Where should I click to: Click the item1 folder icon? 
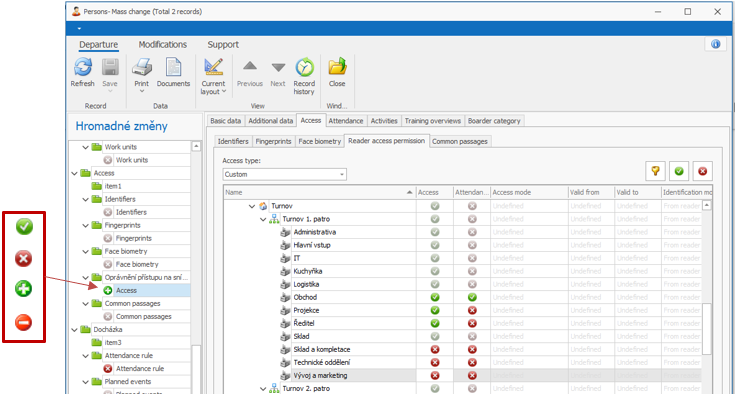(96, 186)
